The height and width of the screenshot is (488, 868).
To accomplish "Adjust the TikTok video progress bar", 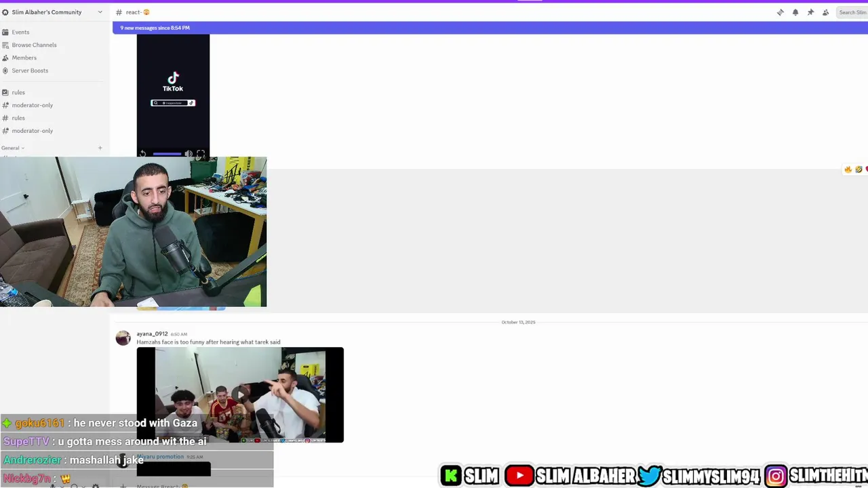I will click(x=167, y=154).
